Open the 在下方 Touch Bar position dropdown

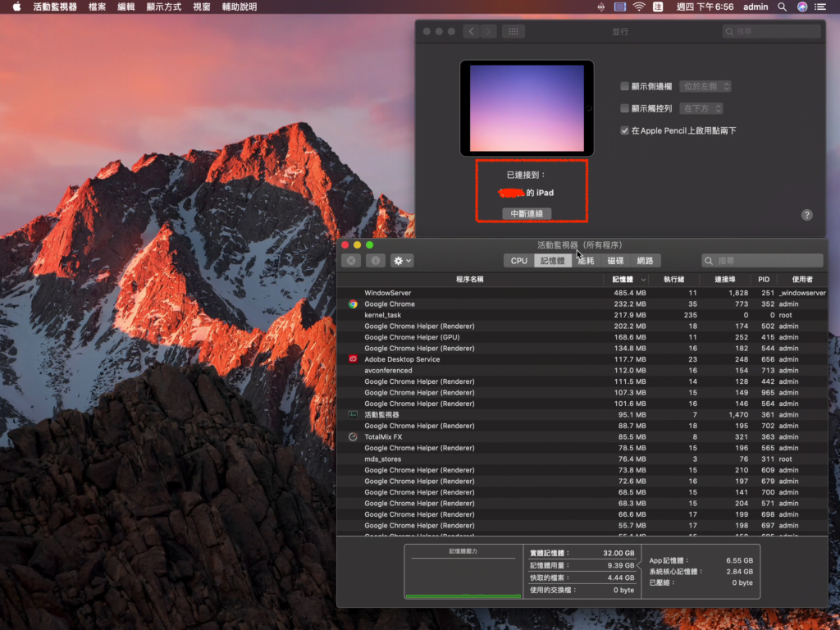701,108
